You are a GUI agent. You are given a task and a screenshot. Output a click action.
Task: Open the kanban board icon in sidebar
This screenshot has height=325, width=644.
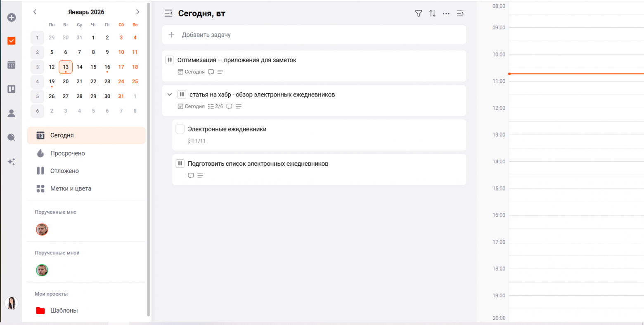(x=12, y=89)
